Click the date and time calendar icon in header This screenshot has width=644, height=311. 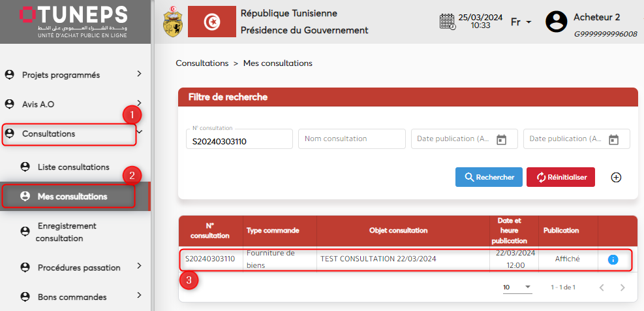447,22
